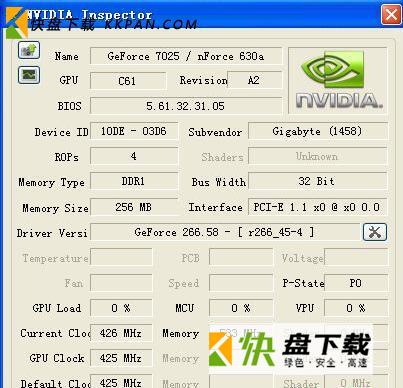
Task: Select BIOS version 5.61.32.31.05
Action: click(186, 106)
